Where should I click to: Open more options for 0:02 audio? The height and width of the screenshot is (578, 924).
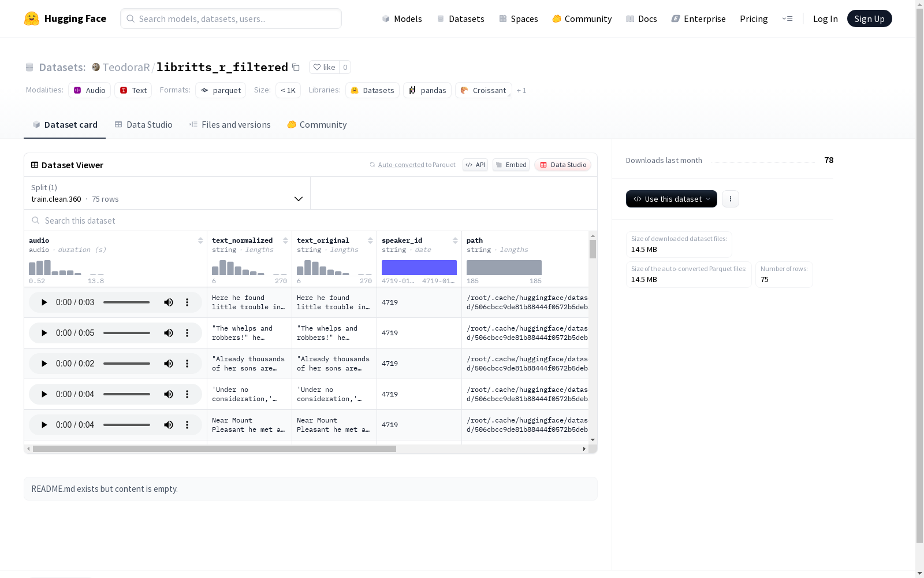[187, 364]
